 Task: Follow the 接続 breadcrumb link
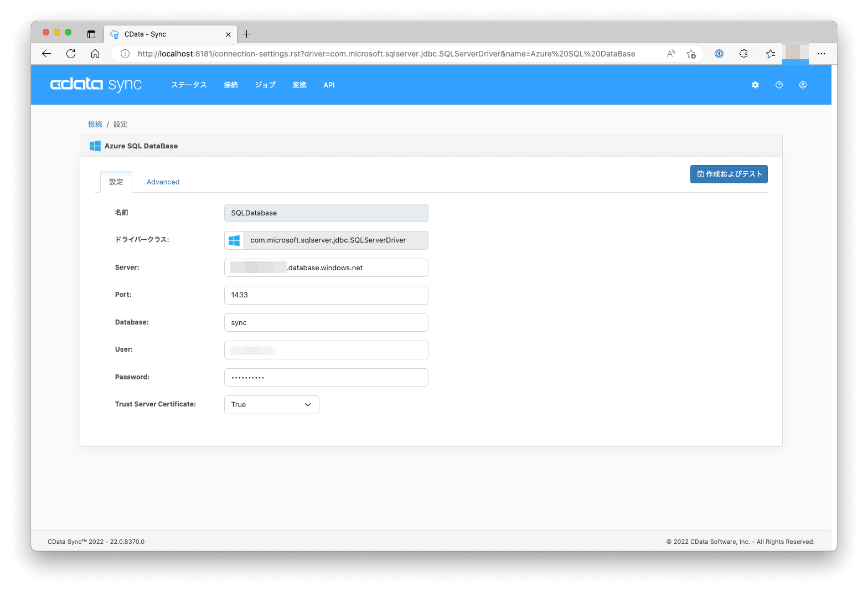(x=95, y=124)
